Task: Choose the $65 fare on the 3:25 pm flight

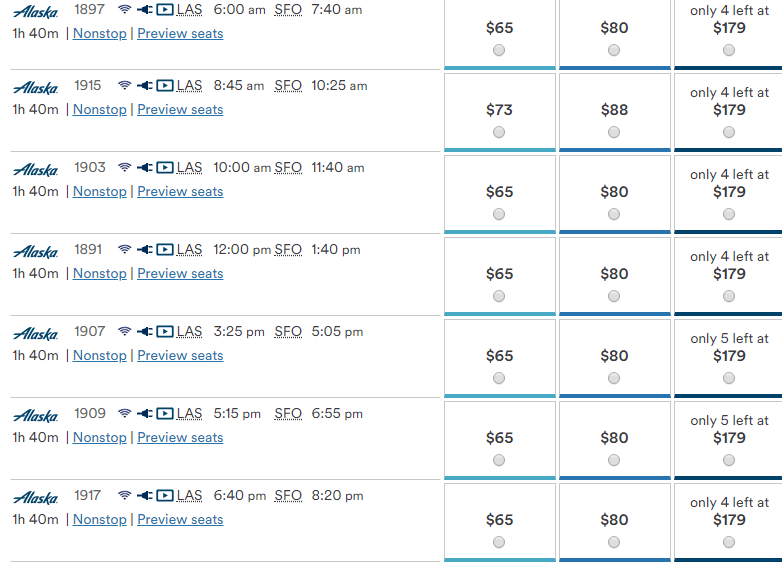Action: point(499,378)
